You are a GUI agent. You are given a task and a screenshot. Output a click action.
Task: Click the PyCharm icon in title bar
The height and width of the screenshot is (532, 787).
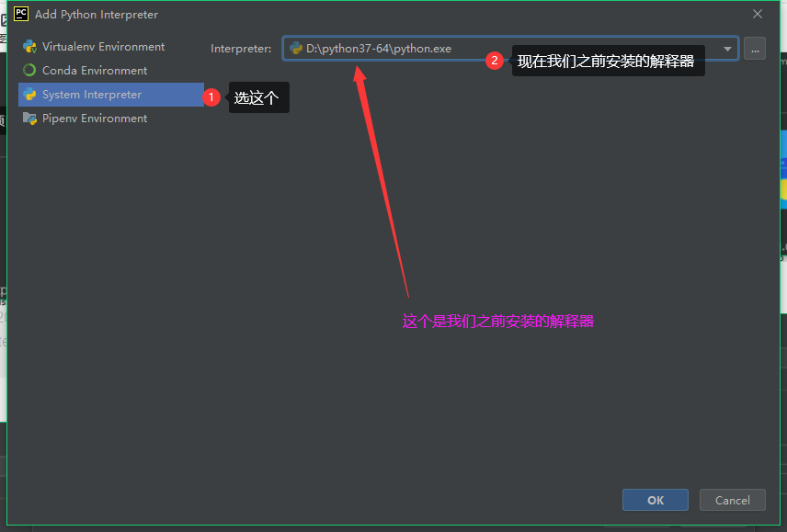[x=21, y=14]
